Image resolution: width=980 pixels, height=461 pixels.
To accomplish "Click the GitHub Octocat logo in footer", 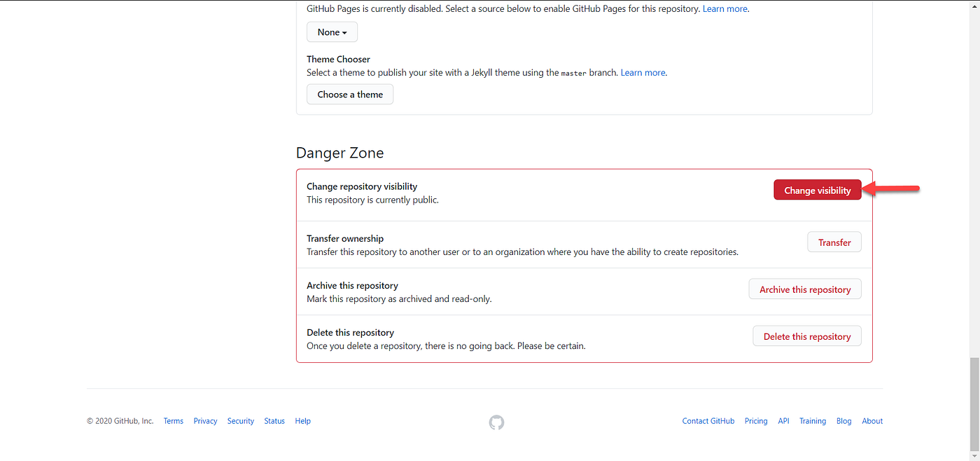I will pos(496,422).
